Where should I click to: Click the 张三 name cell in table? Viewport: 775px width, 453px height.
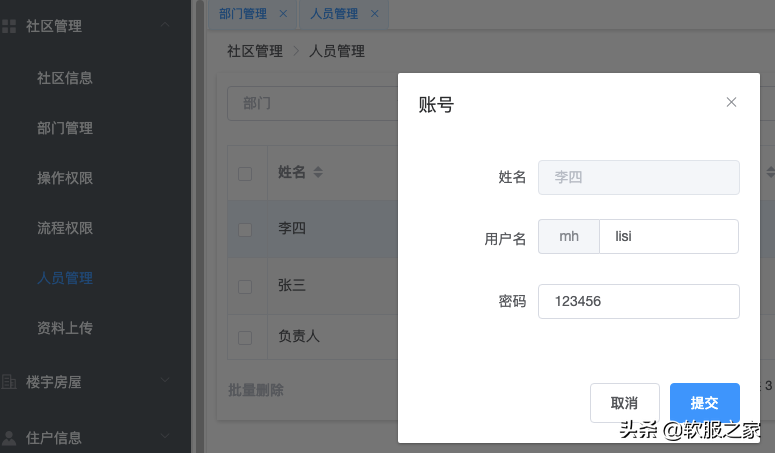coord(292,285)
